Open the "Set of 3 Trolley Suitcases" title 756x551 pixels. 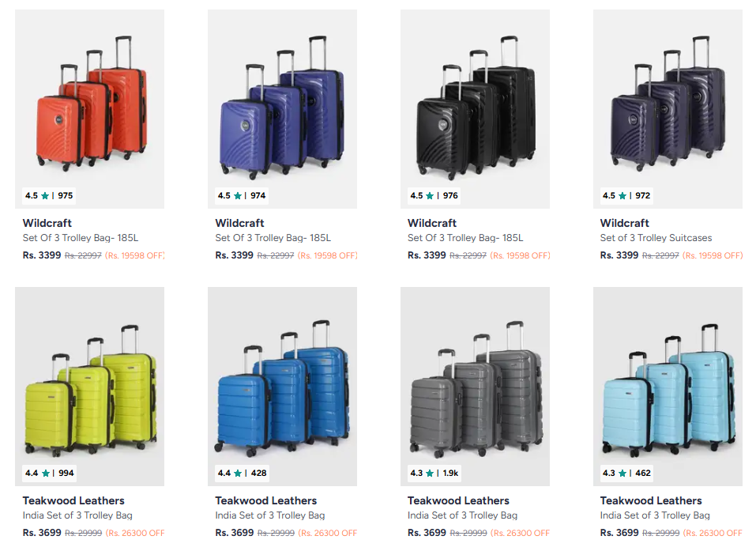pyautogui.click(x=656, y=238)
